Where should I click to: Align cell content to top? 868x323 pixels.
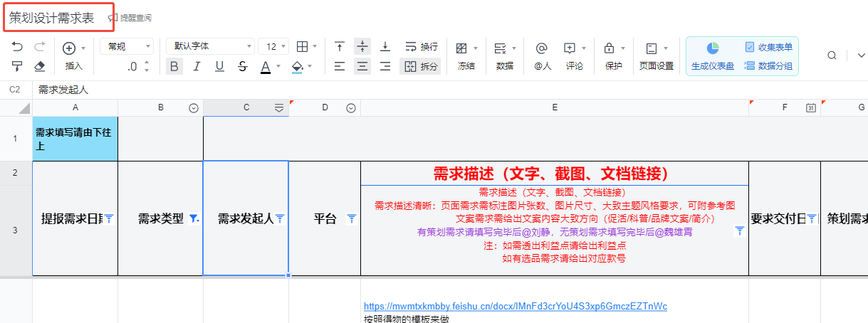click(x=340, y=47)
